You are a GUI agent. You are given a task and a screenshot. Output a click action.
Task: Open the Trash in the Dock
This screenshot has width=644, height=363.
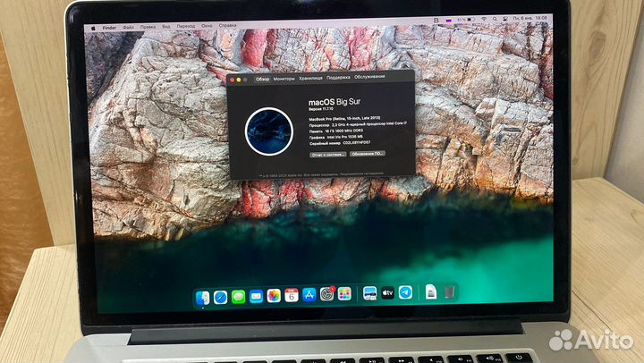point(449,292)
